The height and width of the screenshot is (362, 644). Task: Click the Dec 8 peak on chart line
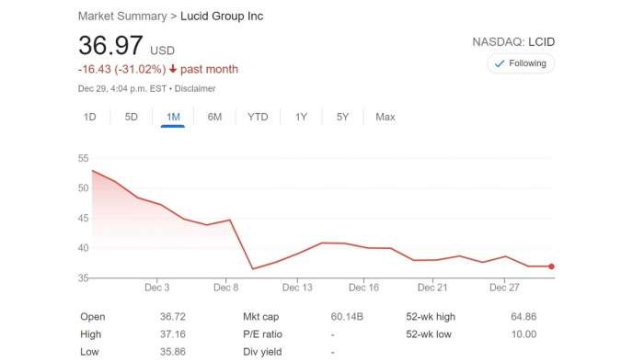tap(230, 221)
